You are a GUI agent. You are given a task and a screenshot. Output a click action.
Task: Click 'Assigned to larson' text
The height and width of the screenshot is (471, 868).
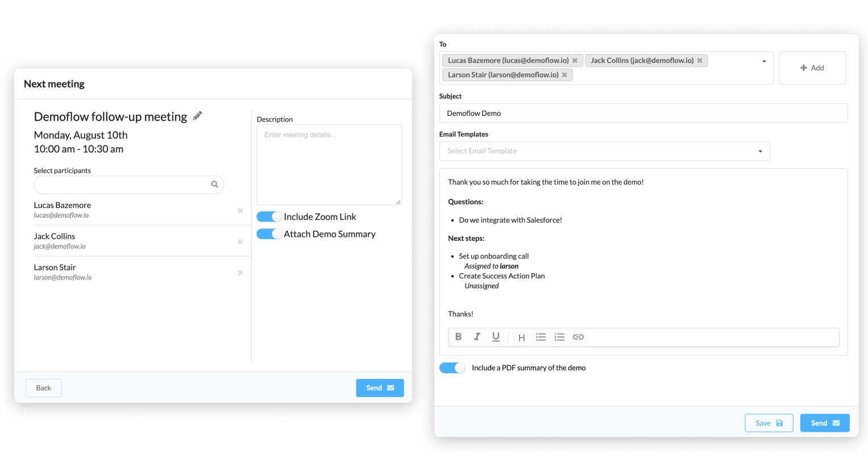(x=491, y=266)
